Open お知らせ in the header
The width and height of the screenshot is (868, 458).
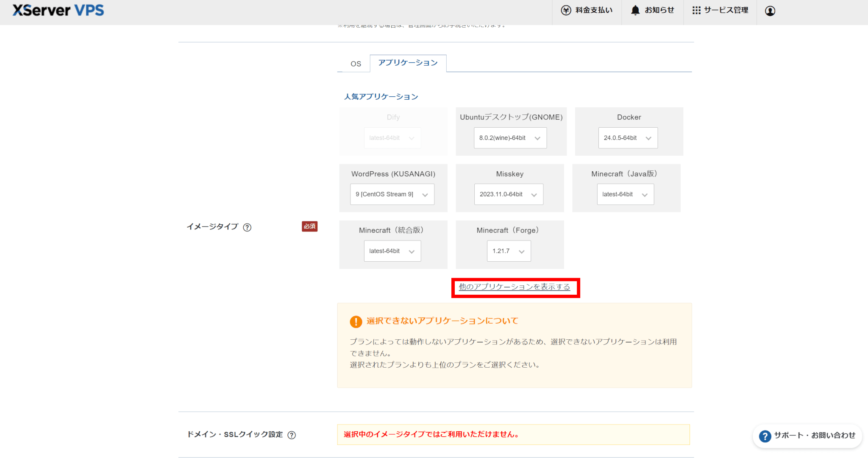coord(652,10)
